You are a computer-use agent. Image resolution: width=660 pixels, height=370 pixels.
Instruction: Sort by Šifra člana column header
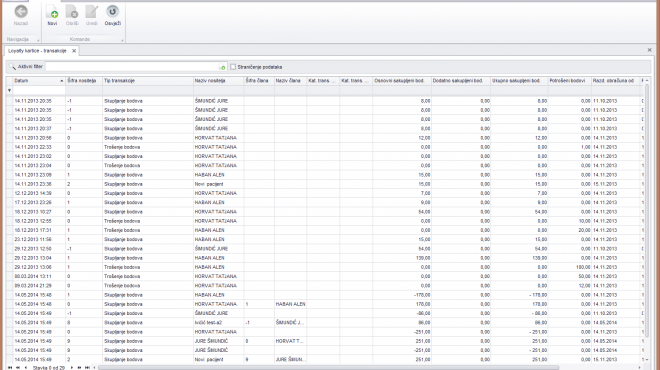point(259,80)
